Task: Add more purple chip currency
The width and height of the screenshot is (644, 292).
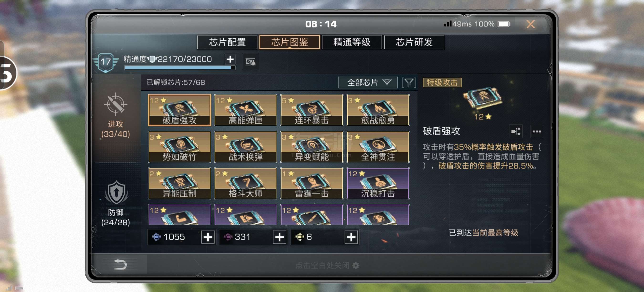Action: (x=280, y=237)
